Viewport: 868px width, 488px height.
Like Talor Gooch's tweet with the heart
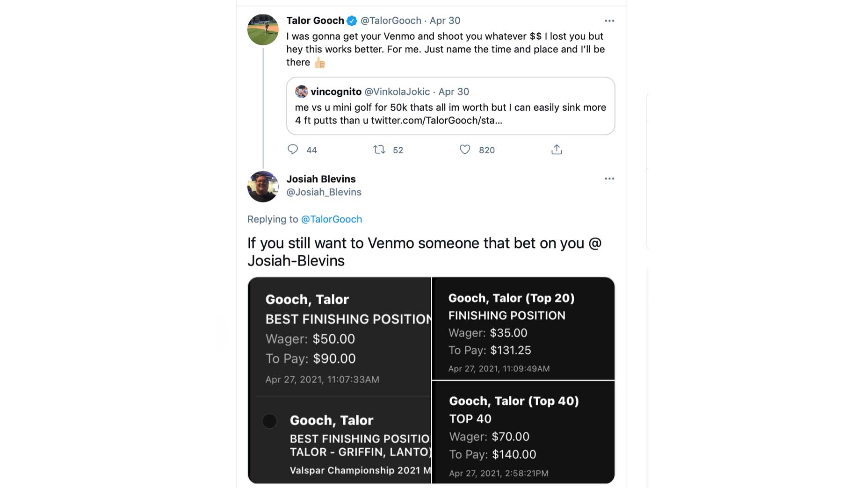tap(464, 150)
